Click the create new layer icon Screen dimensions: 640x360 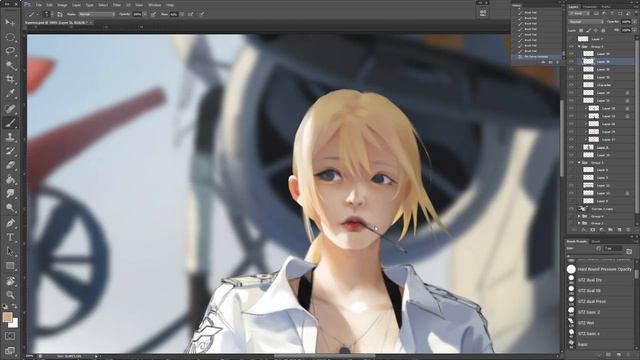tap(619, 230)
